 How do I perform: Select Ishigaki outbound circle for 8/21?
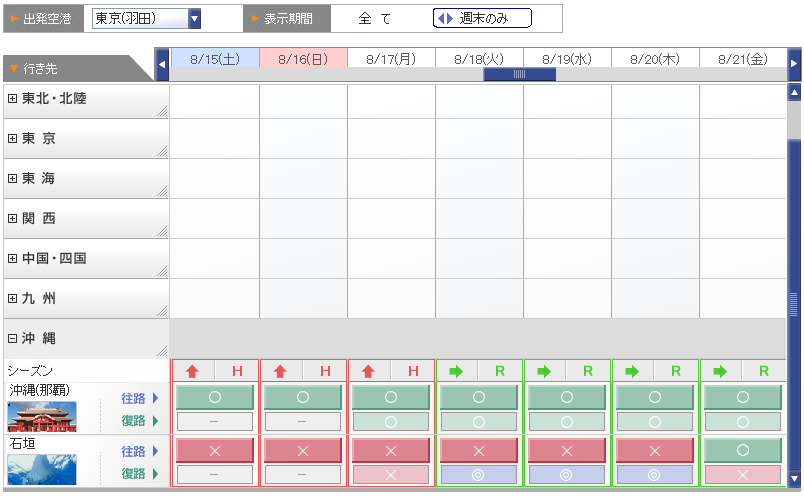point(742,451)
